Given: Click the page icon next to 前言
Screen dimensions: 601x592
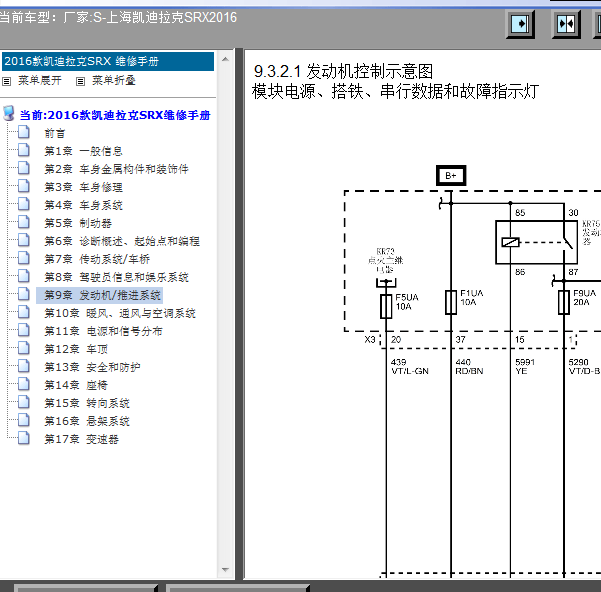Looking at the screenshot, I should click(x=24, y=132).
